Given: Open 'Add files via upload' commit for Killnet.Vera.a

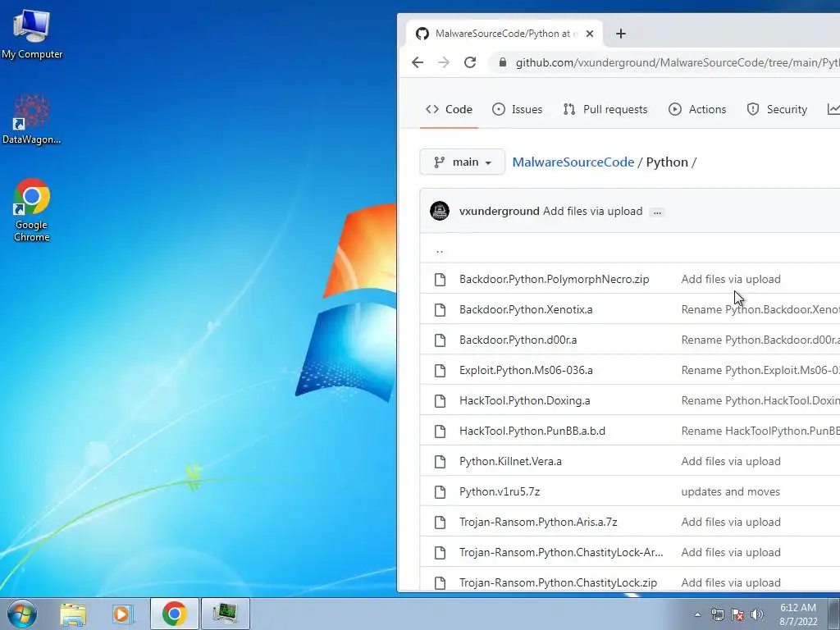Looking at the screenshot, I should click(x=731, y=461).
